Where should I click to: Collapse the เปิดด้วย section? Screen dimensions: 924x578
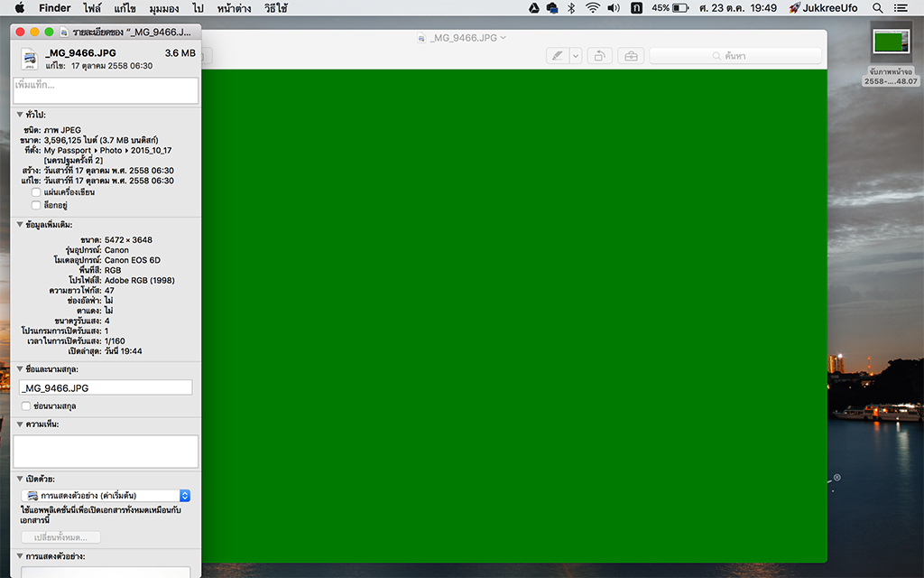tap(20, 479)
